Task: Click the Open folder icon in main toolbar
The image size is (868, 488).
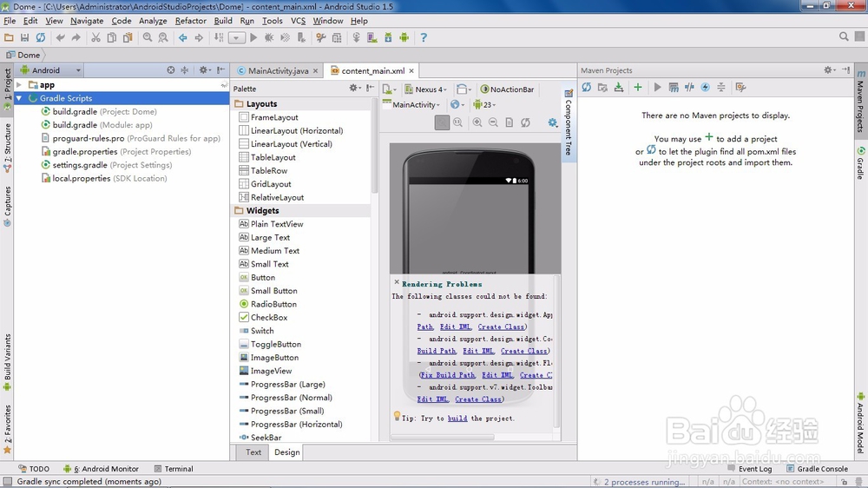Action: click(9, 37)
